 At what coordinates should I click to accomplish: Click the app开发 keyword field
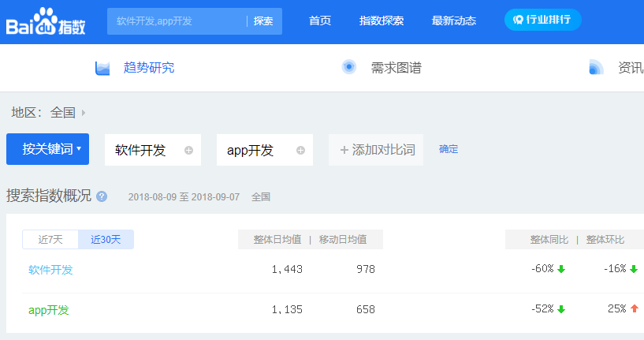tap(265, 150)
